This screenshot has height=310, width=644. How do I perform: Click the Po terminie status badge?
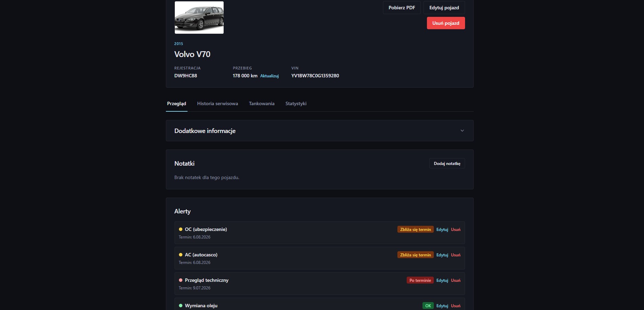point(420,280)
